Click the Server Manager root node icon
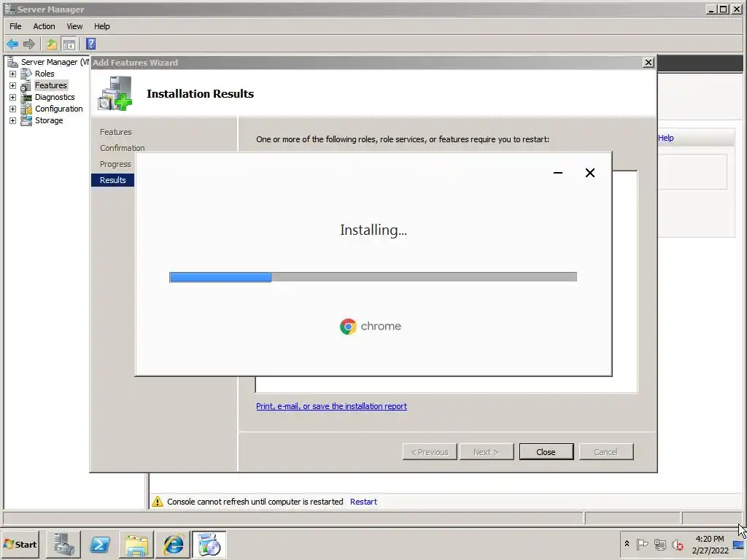 [13, 62]
